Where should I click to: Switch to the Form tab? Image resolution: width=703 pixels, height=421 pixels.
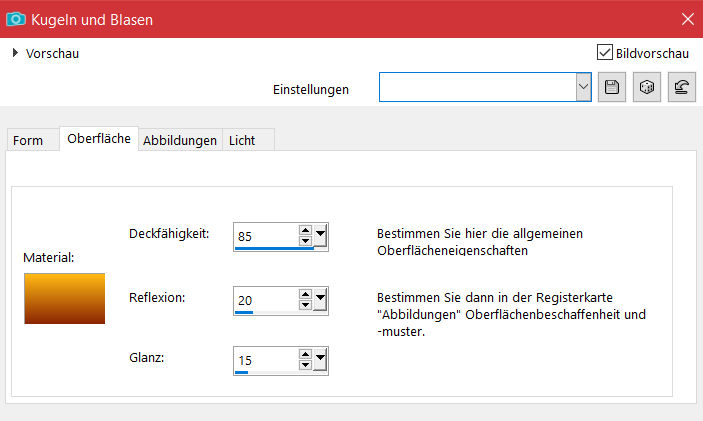click(28, 141)
